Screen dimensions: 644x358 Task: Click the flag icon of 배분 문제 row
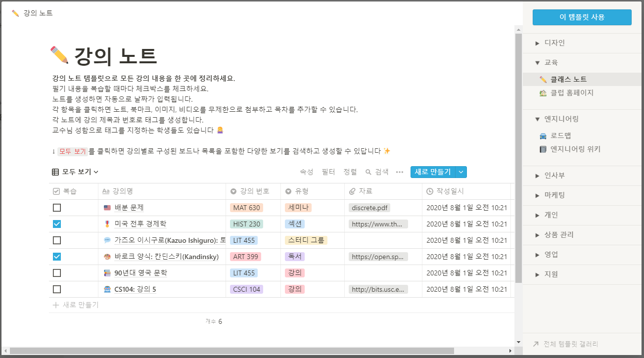107,208
